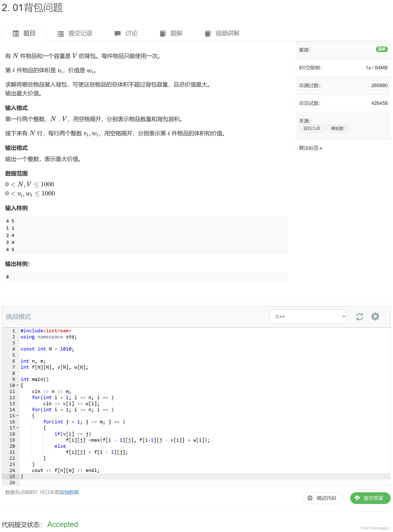Click the '2. 01背包问题' title
The width and height of the screenshot is (393, 532).
32,8
